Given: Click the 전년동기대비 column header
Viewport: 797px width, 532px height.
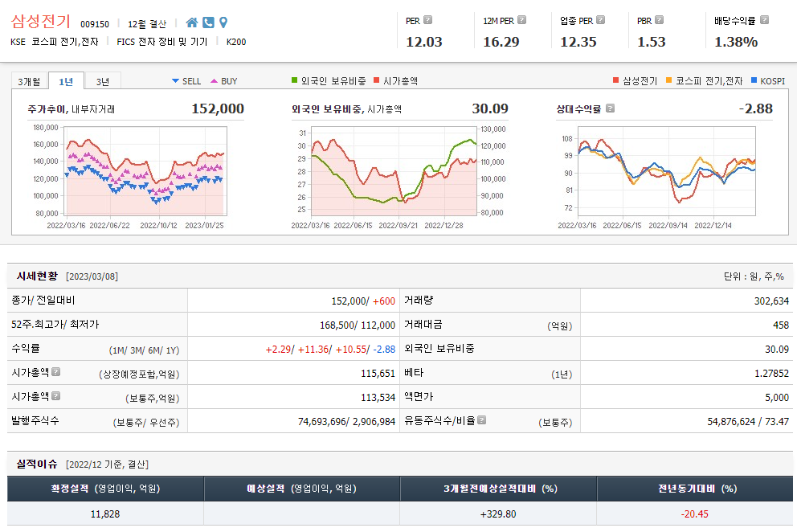Looking at the screenshot, I should pos(695,489).
